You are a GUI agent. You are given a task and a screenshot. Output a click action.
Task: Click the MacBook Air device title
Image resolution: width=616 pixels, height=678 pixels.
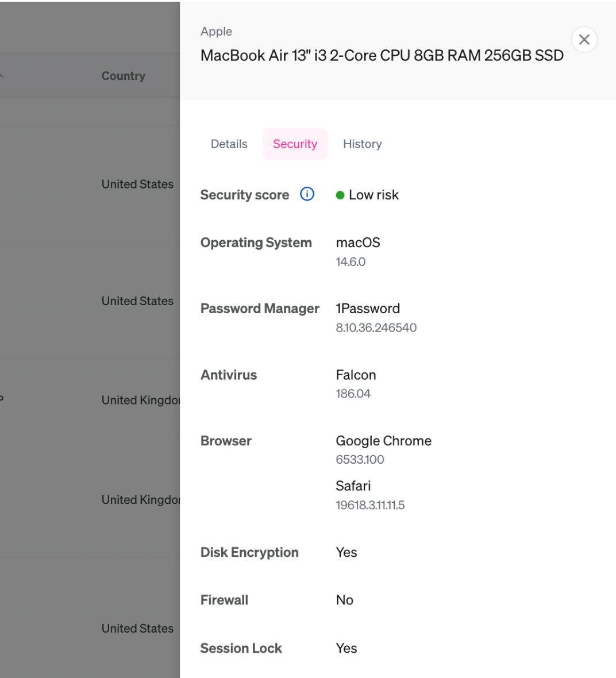click(382, 55)
